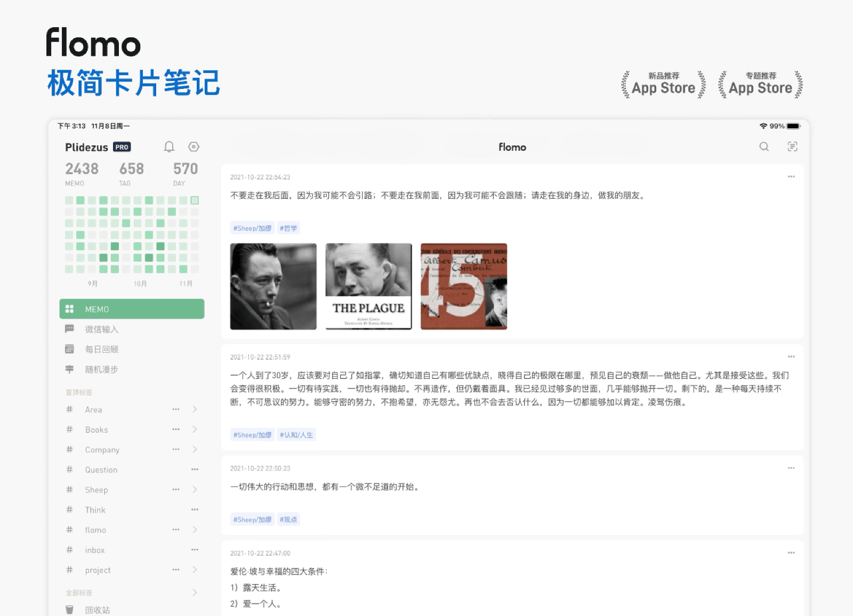
Task: Click the search magnifier icon
Action: click(x=764, y=147)
